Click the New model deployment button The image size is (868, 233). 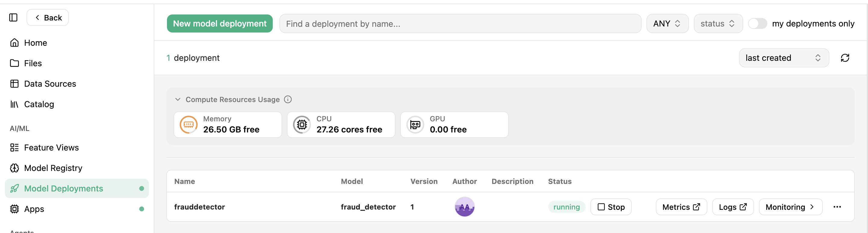click(220, 23)
